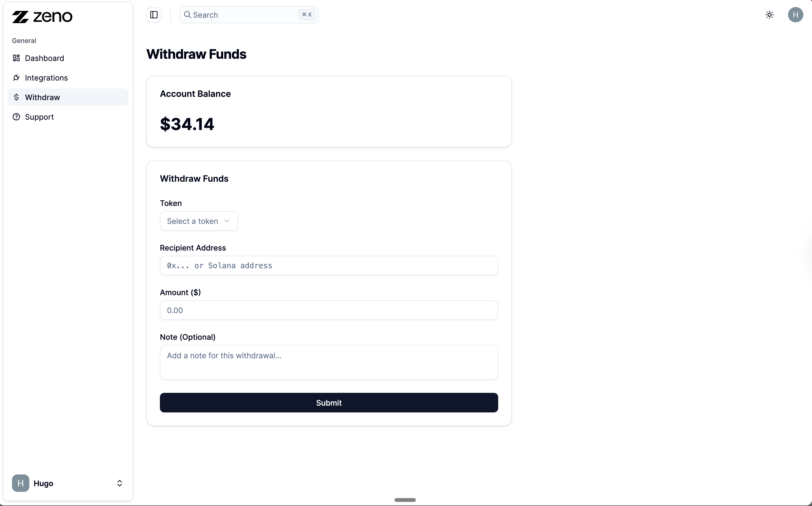Image resolution: width=812 pixels, height=506 pixels.
Task: Select Dashboard in the sidebar
Action: (x=44, y=58)
